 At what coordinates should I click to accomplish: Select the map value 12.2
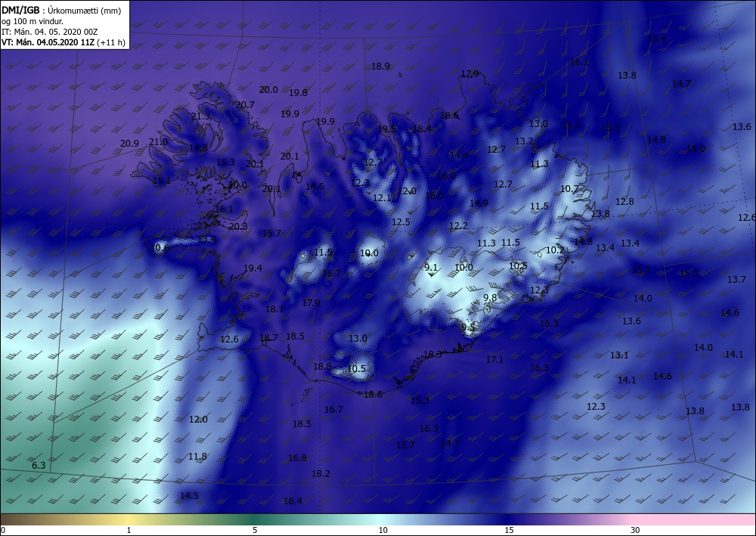pyautogui.click(x=458, y=225)
